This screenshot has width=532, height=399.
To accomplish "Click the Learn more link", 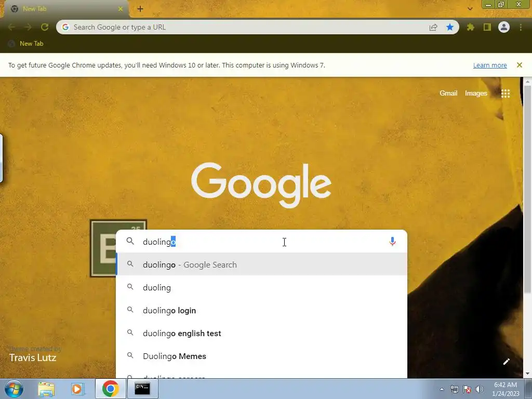I will (x=490, y=65).
